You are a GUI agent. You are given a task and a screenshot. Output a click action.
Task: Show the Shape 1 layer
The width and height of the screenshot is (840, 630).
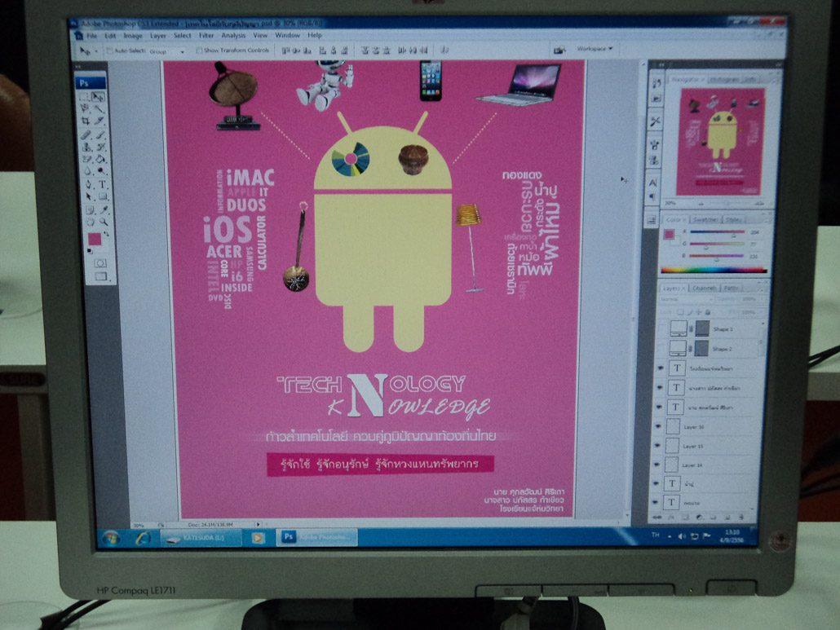(x=663, y=328)
